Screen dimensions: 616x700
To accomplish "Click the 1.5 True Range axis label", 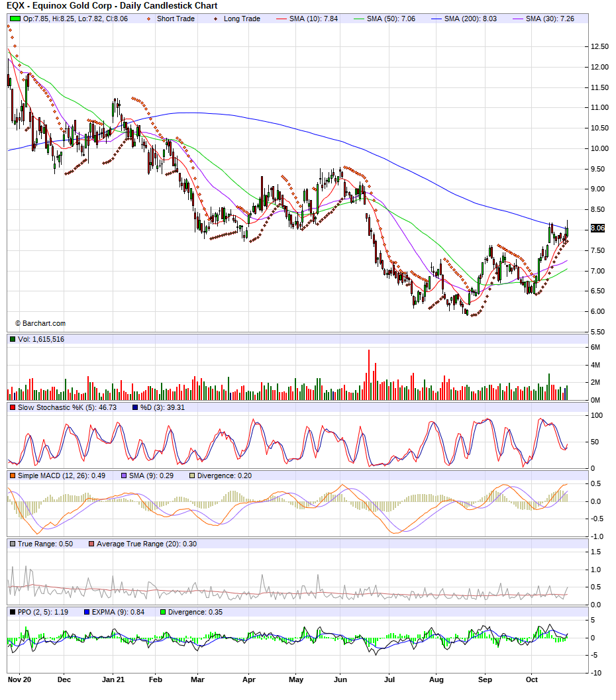I will (x=595, y=552).
